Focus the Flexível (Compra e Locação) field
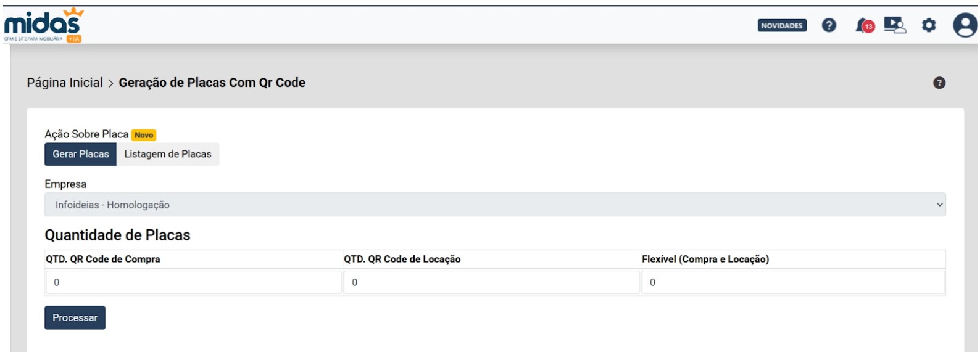The width and height of the screenshot is (980, 352). coord(792,282)
